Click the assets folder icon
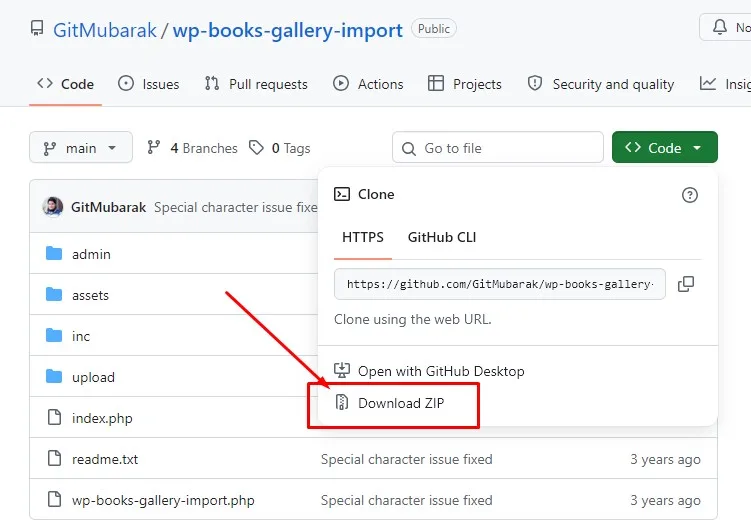751x527 pixels. click(x=54, y=294)
